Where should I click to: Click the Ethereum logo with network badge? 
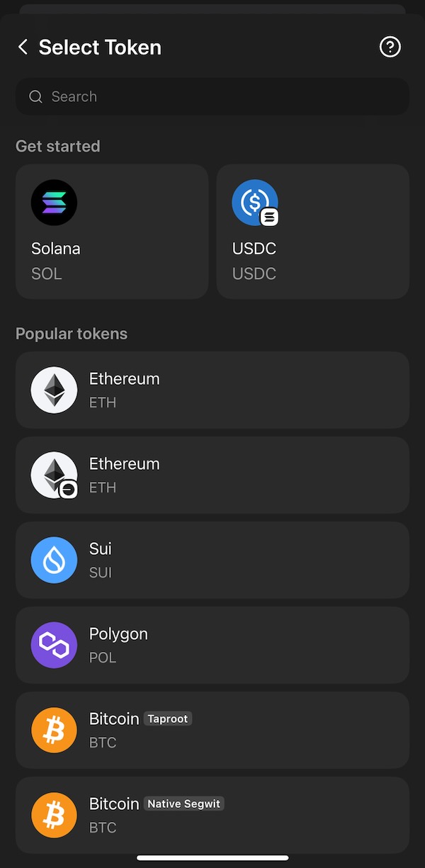54,475
